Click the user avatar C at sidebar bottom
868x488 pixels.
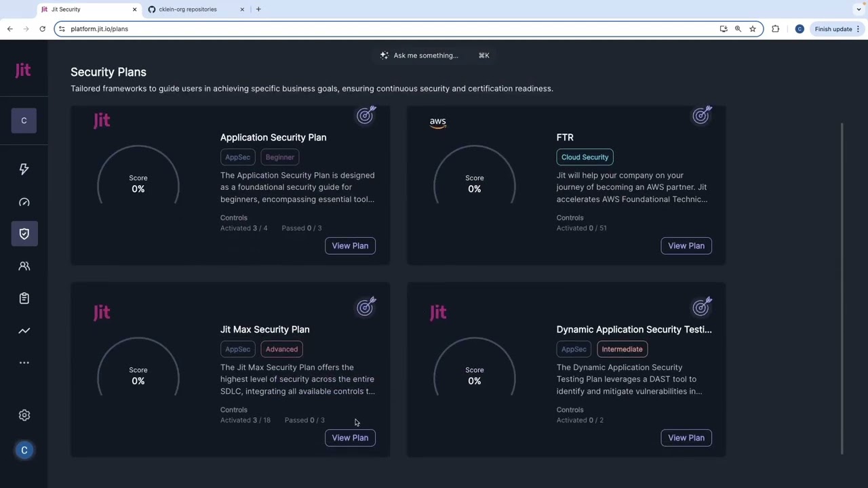[x=24, y=450]
